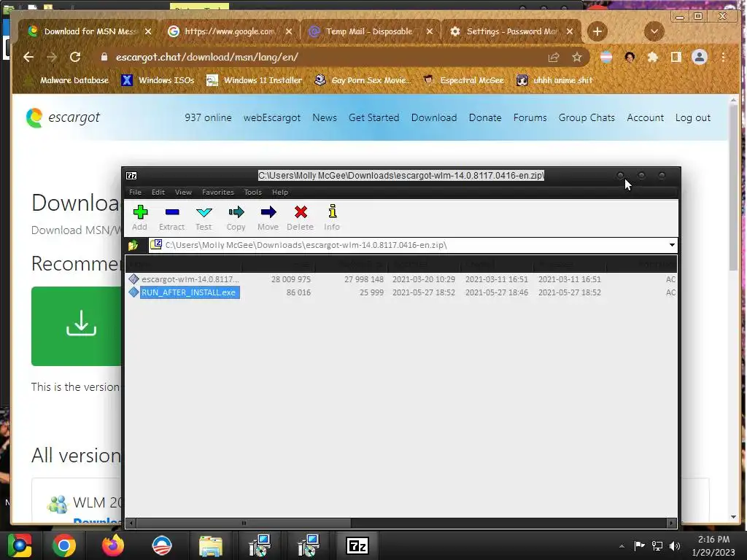Viewport: 747px width, 560px height.
Task: Switch to 7-Zip taskbar button
Action: [x=357, y=545]
